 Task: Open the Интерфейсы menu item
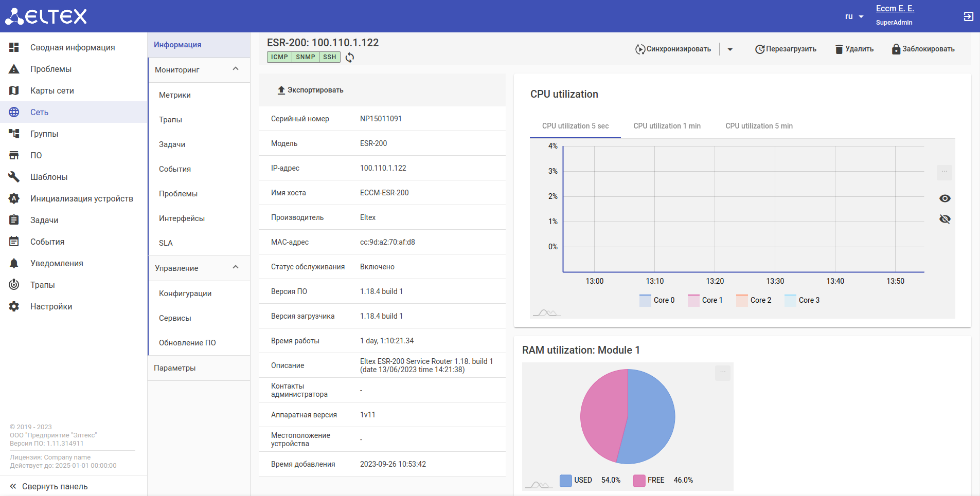[x=182, y=218]
